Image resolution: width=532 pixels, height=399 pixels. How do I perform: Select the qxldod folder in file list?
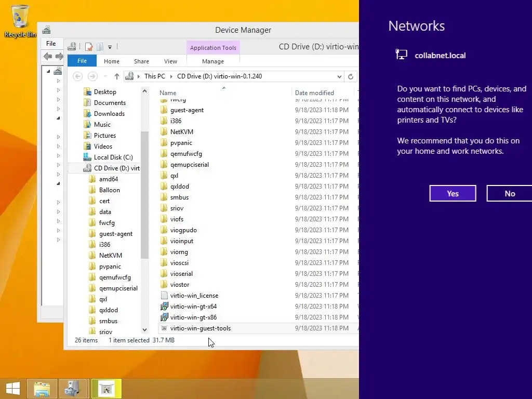179,187
